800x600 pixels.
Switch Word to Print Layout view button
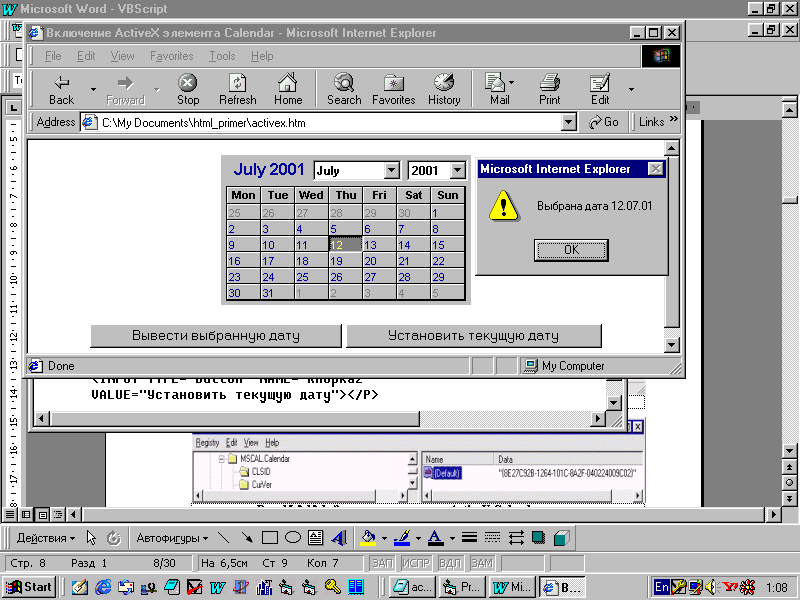tap(43, 514)
